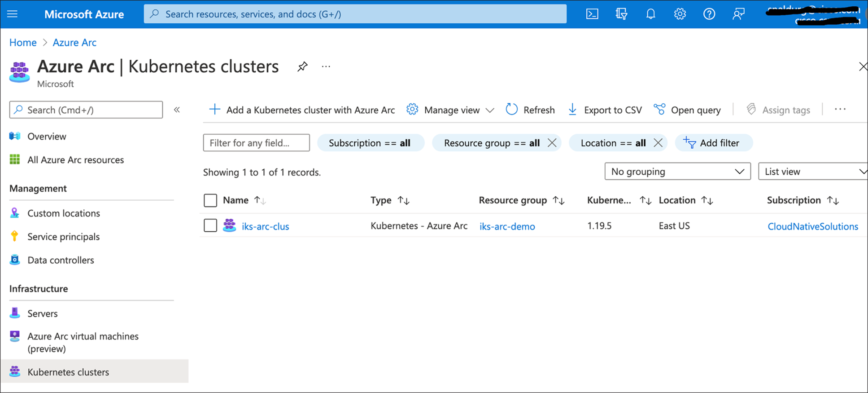Open Cloud Shell from top bar

point(592,14)
